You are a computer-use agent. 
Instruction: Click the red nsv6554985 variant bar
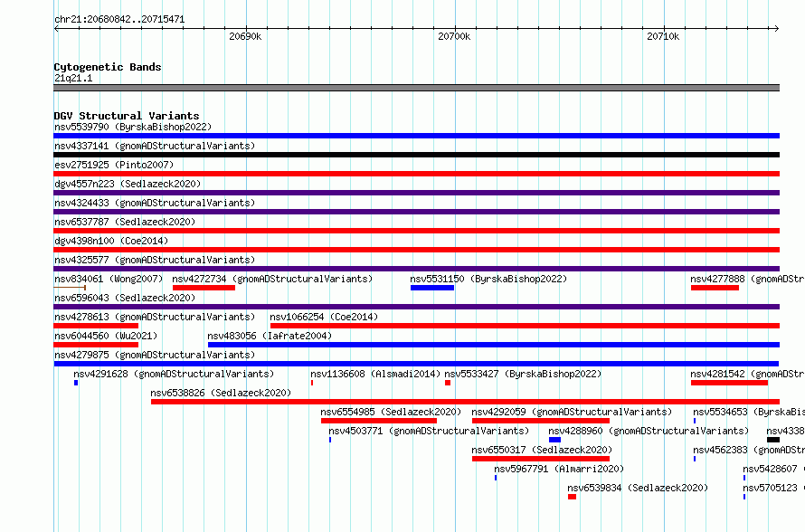pyautogui.click(x=379, y=421)
